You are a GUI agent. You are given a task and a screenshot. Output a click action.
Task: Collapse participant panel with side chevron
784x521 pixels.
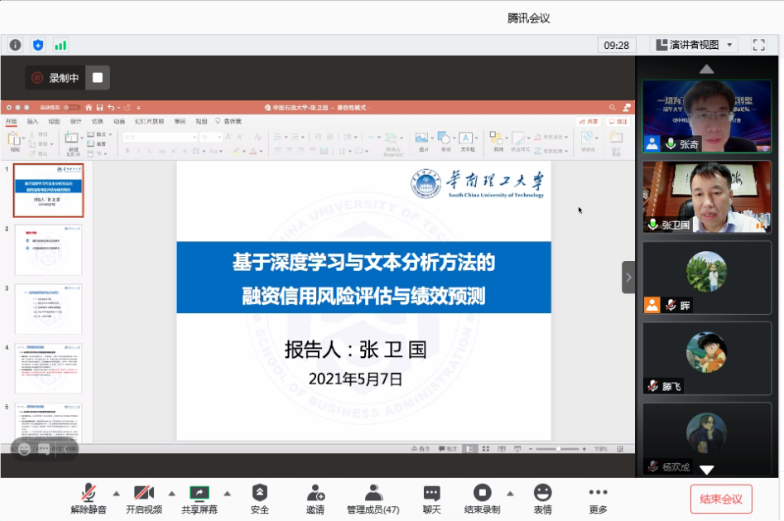click(x=628, y=277)
